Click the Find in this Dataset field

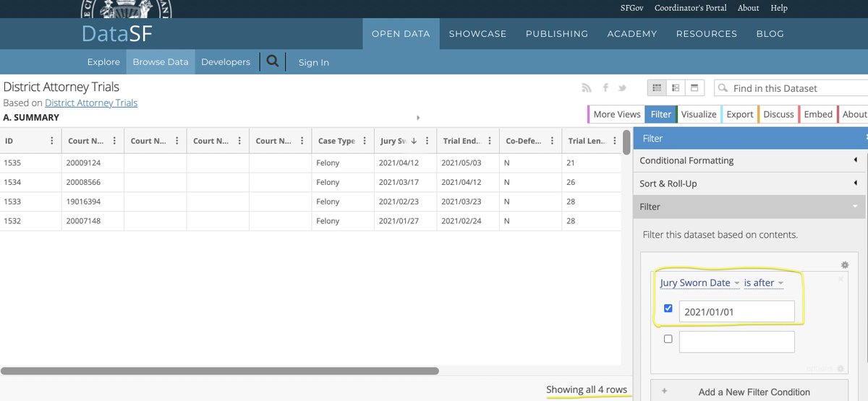coord(791,88)
